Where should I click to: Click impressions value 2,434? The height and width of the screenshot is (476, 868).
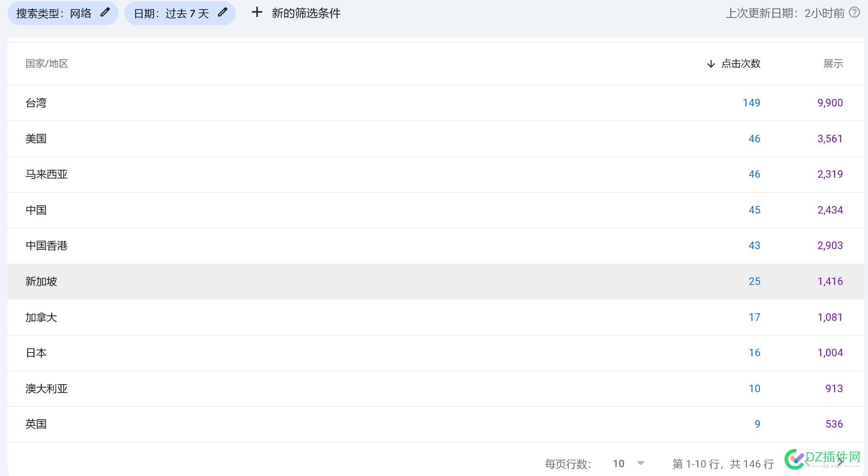tap(830, 210)
